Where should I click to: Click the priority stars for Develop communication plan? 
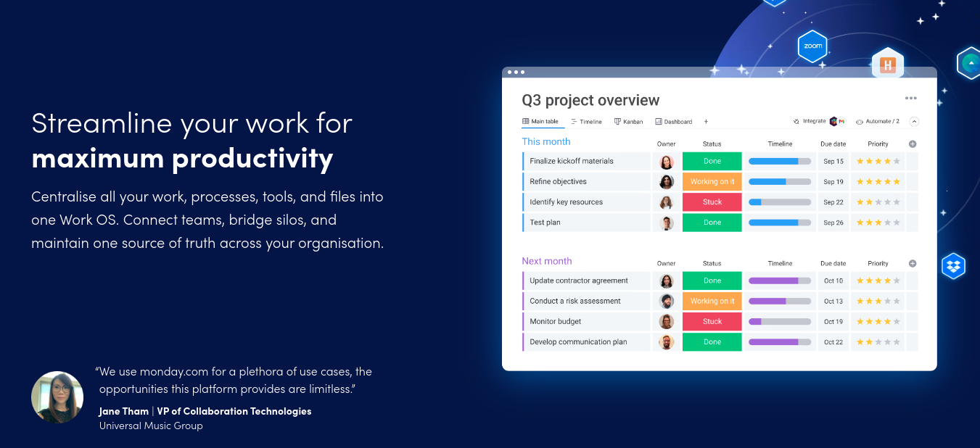click(878, 342)
